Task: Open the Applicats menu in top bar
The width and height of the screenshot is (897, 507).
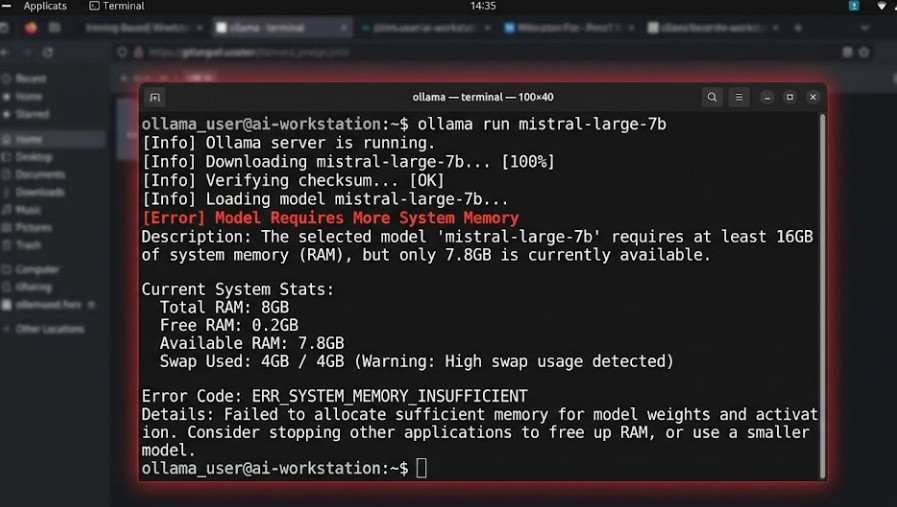Action: (x=45, y=6)
